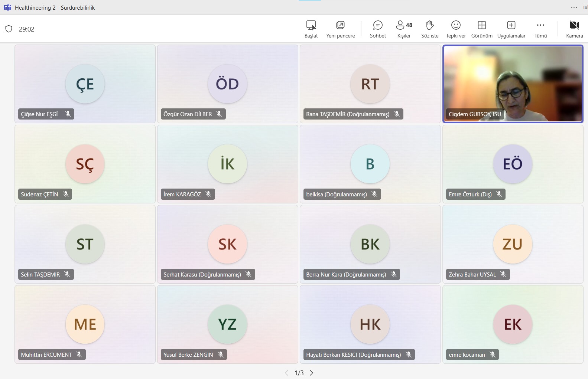Click the Microsoft Teams logo icon

point(7,7)
